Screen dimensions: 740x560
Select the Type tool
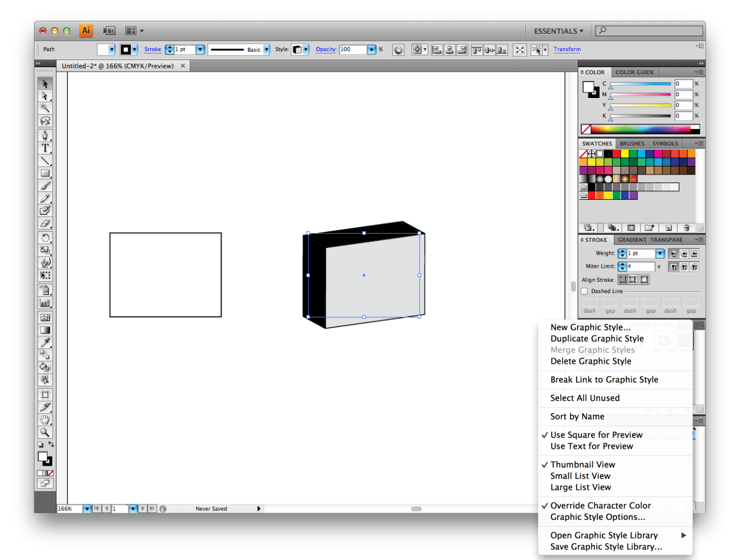45,148
